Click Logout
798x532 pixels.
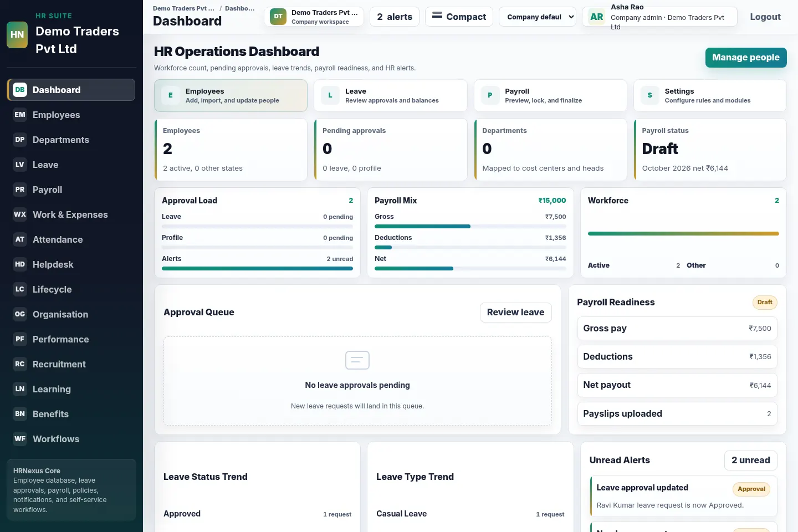(x=765, y=17)
